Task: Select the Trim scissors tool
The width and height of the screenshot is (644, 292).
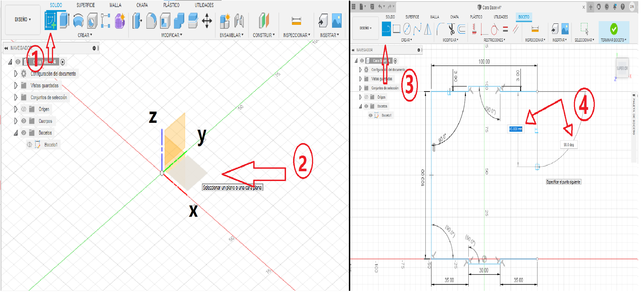Action: click(x=452, y=29)
